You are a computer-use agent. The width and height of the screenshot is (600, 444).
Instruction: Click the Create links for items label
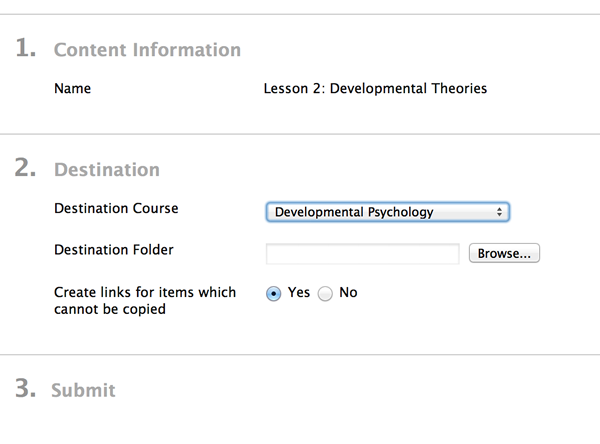click(x=145, y=300)
